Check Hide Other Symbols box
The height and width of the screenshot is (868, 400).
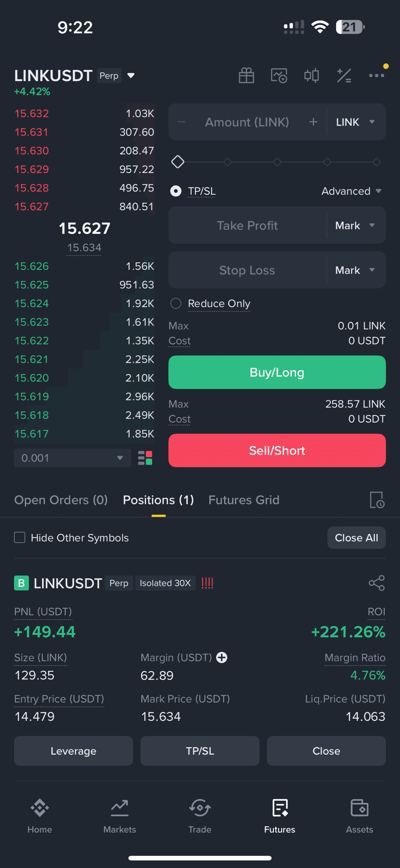click(20, 538)
